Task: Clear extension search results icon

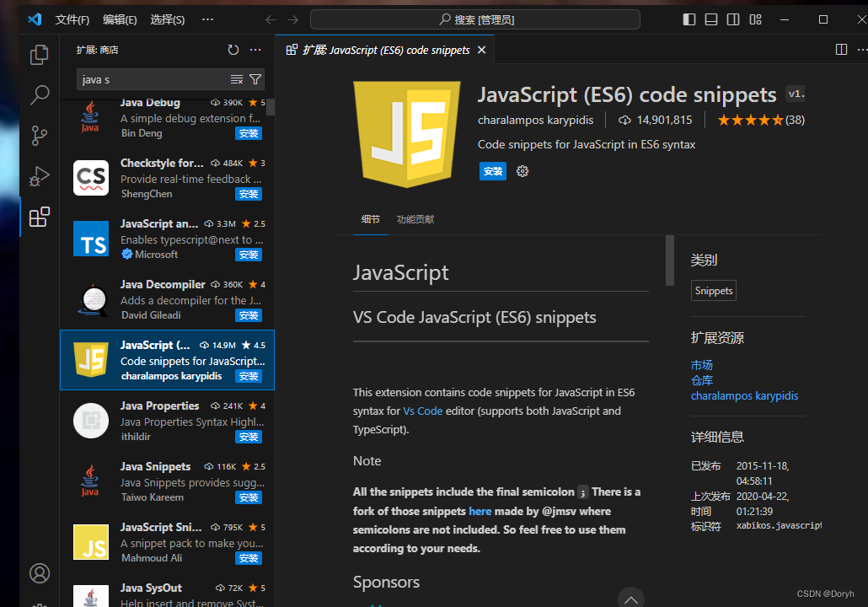Action: pyautogui.click(x=236, y=80)
